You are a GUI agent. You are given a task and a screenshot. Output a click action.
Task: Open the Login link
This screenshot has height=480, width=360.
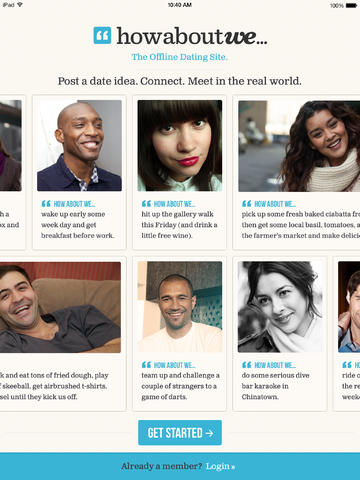[x=220, y=466]
